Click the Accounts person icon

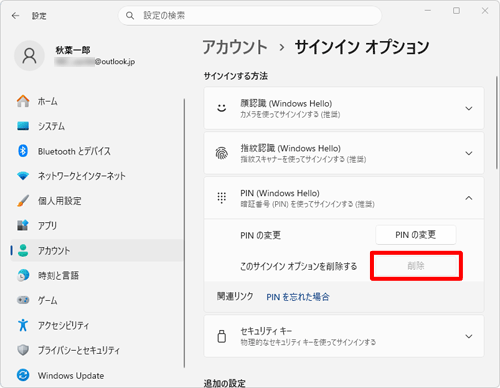pos(23,250)
